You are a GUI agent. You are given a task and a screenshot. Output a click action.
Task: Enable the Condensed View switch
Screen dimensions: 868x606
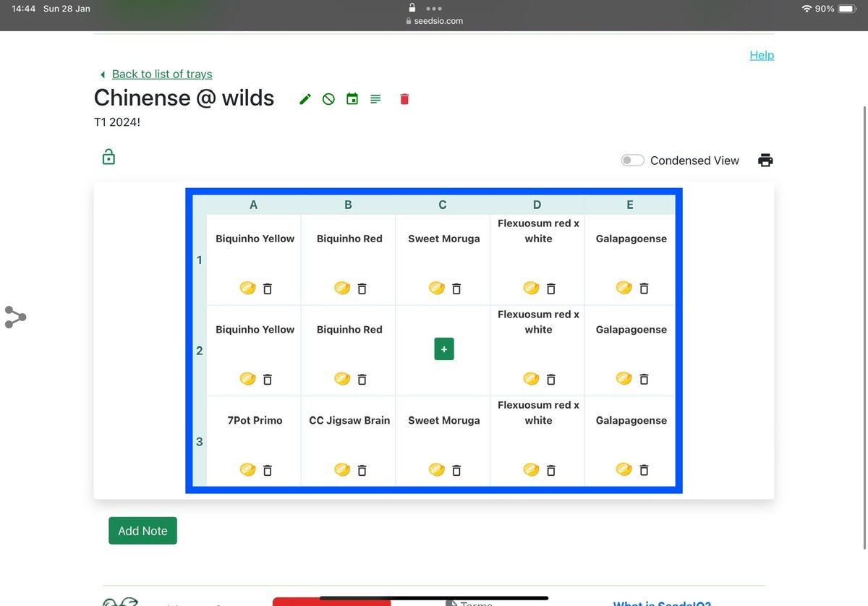coord(633,161)
